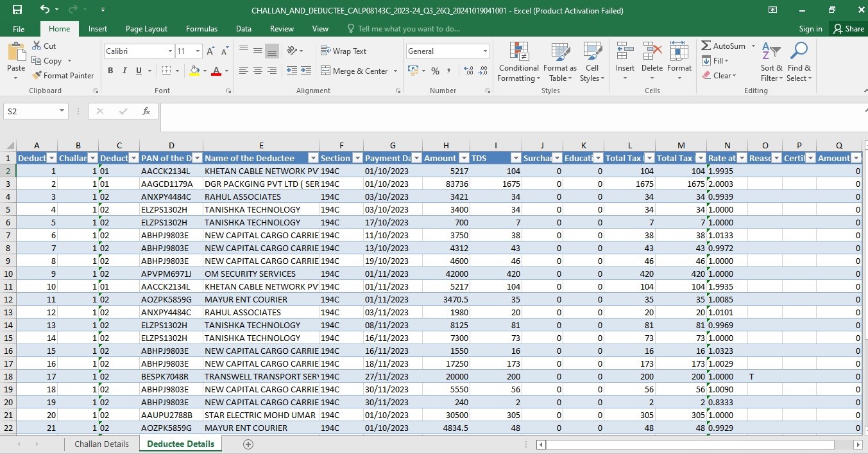Click the Sign in link
The width and height of the screenshot is (868, 454).
tap(810, 29)
